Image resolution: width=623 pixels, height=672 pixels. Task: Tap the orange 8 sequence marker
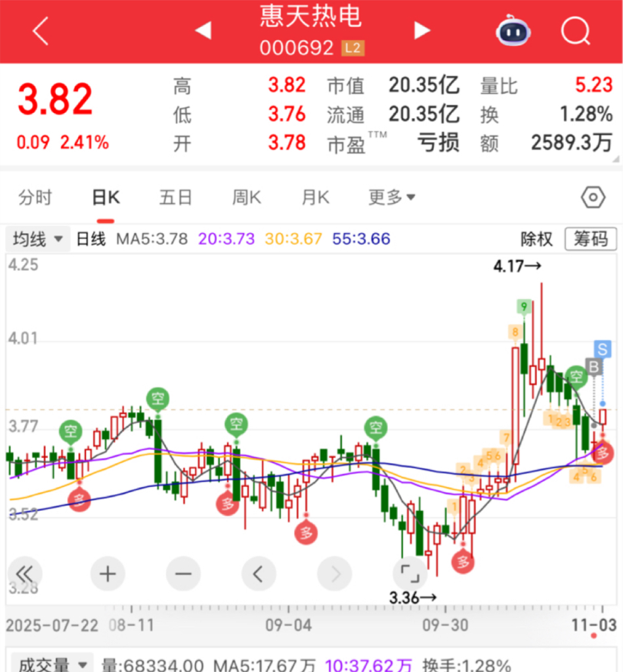pyautogui.click(x=515, y=331)
